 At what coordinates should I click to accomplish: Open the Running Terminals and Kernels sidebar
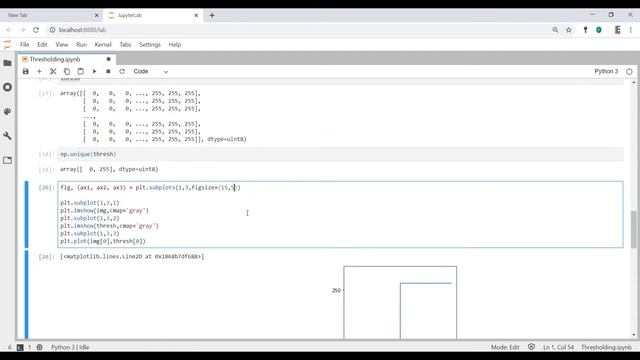point(7,87)
